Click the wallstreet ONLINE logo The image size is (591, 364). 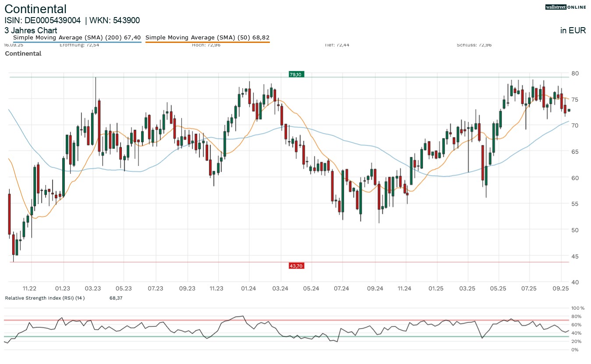[x=565, y=7]
